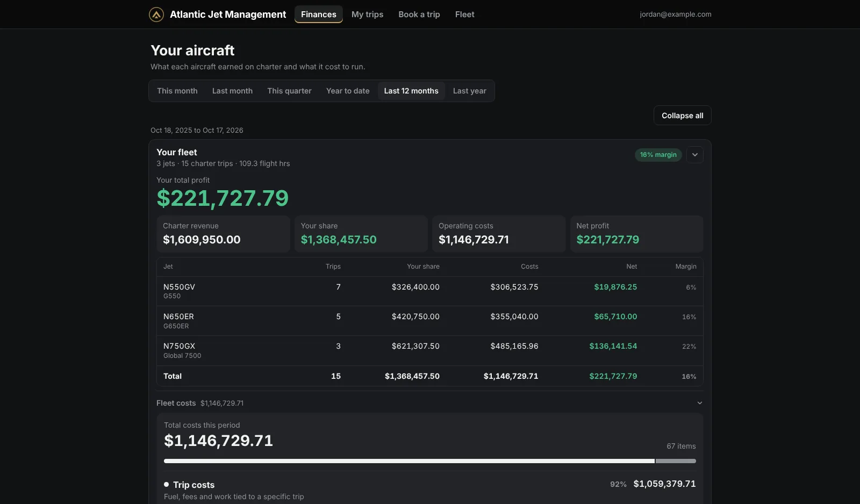860x504 pixels.
Task: Select the N650ER jet row
Action: (x=430, y=321)
